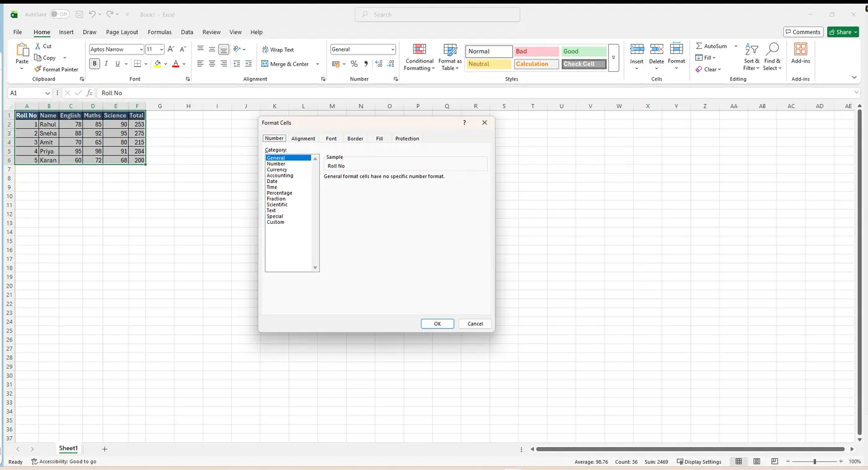
Task: Open Conditional Formatting menu
Action: tap(419, 57)
